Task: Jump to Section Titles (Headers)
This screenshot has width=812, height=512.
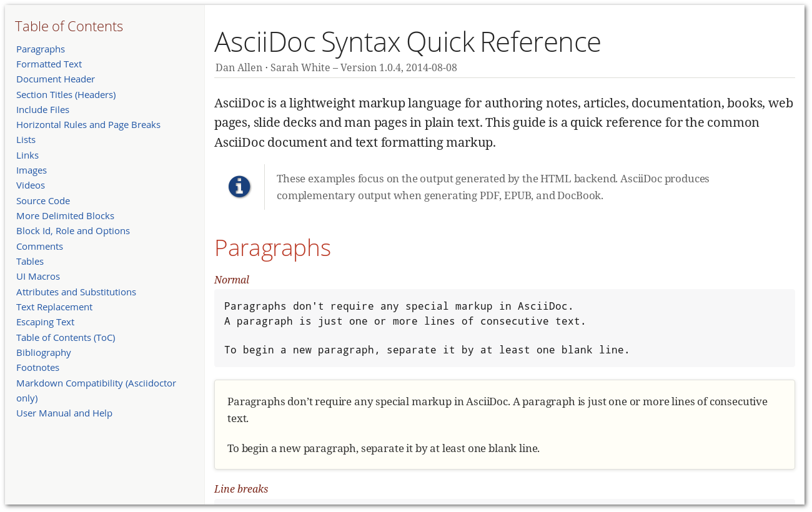Action: click(x=66, y=94)
